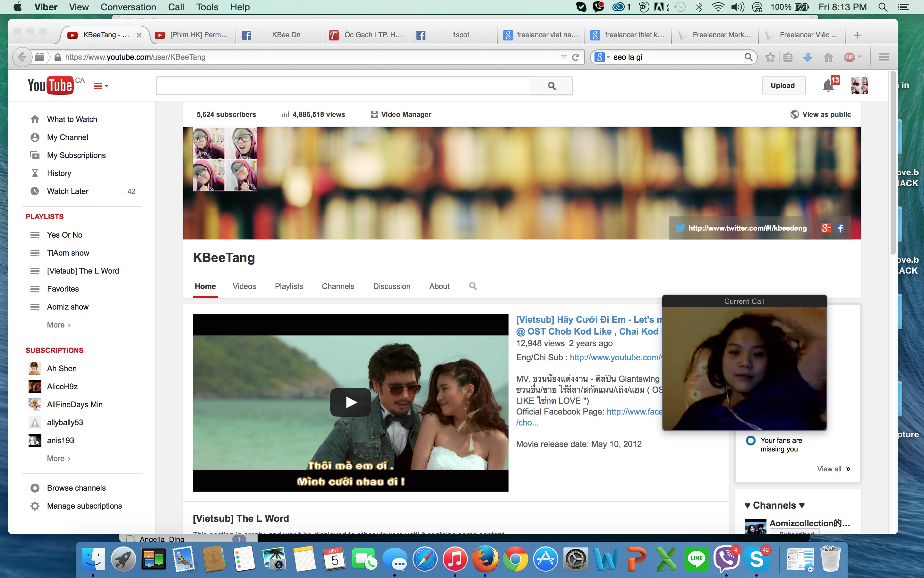This screenshot has height=578, width=924.
Task: Open My Subscriptions
Action: (76, 155)
